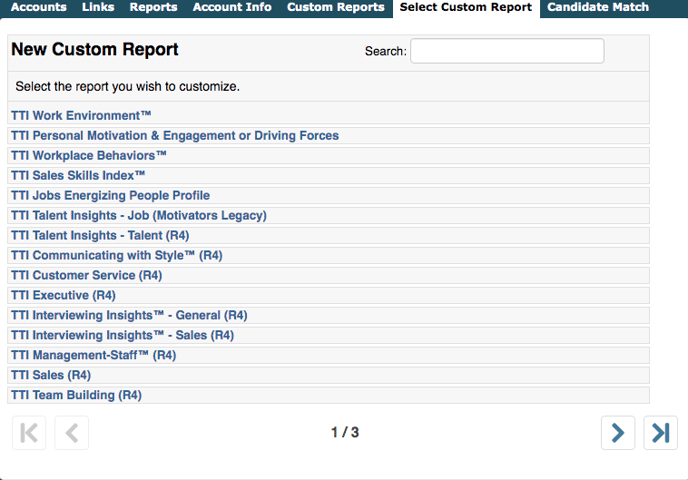688x480 pixels.
Task: Focus the Search input field
Action: (x=507, y=51)
